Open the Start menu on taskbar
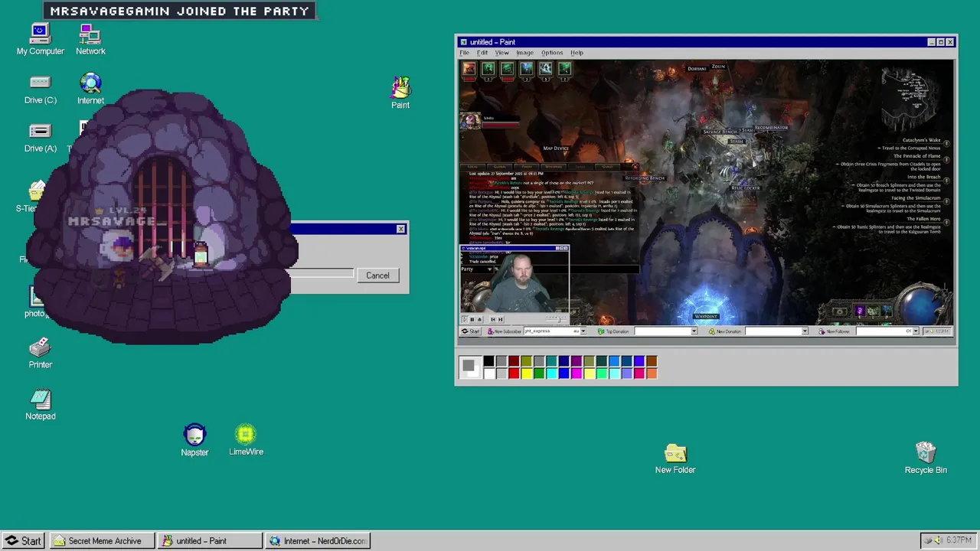Image resolution: width=980 pixels, height=551 pixels. (23, 540)
